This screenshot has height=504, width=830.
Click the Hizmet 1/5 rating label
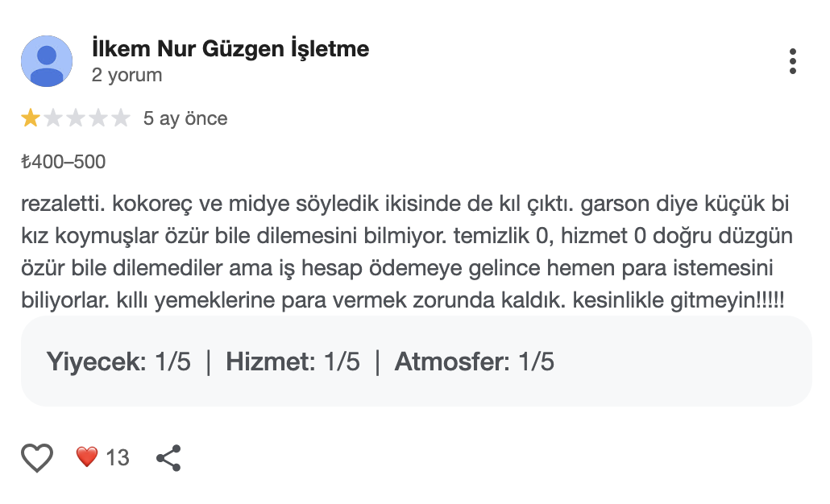(292, 361)
